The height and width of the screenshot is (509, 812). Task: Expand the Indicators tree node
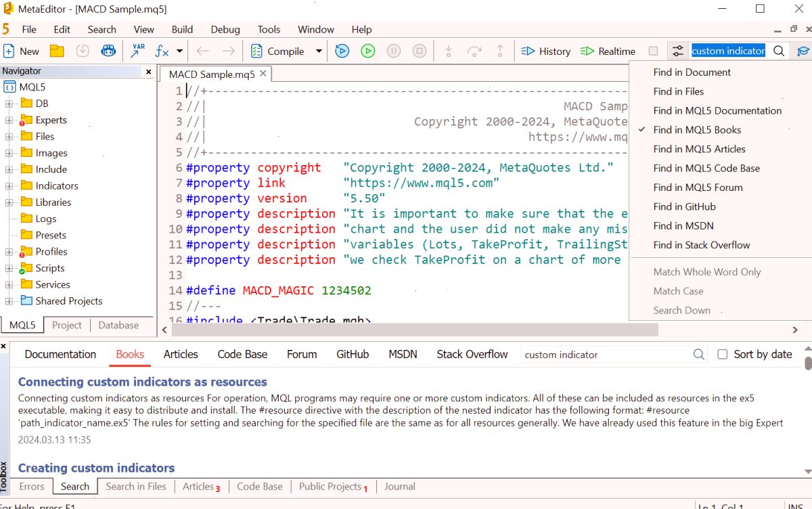pos(9,185)
